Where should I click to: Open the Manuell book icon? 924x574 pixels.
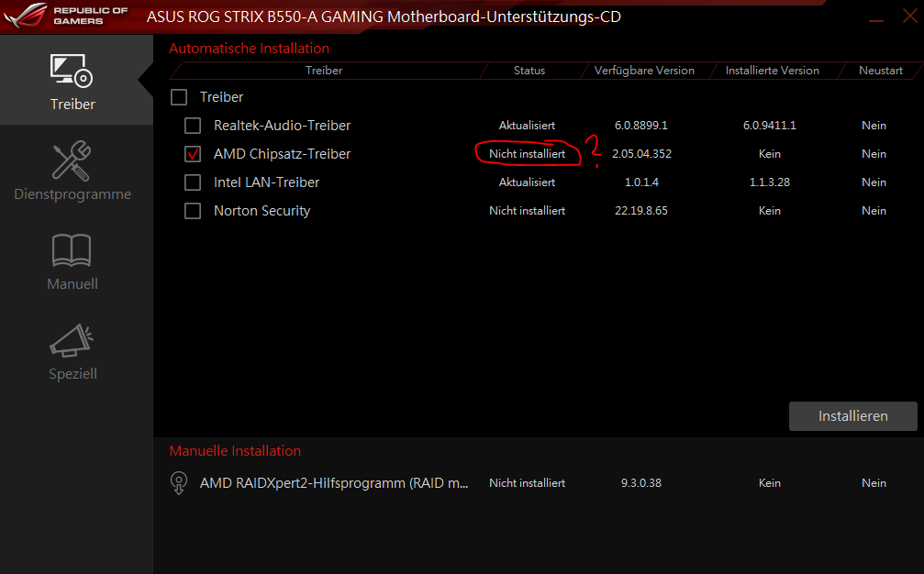tap(72, 251)
